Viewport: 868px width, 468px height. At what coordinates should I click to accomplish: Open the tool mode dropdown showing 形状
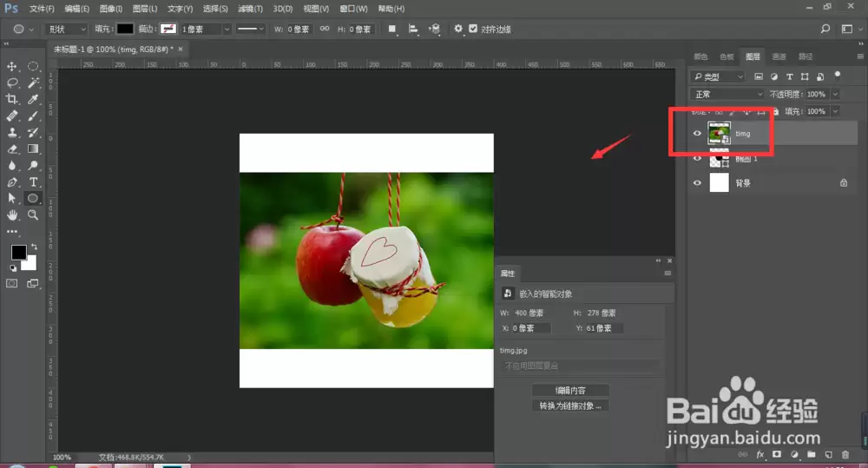click(67, 29)
